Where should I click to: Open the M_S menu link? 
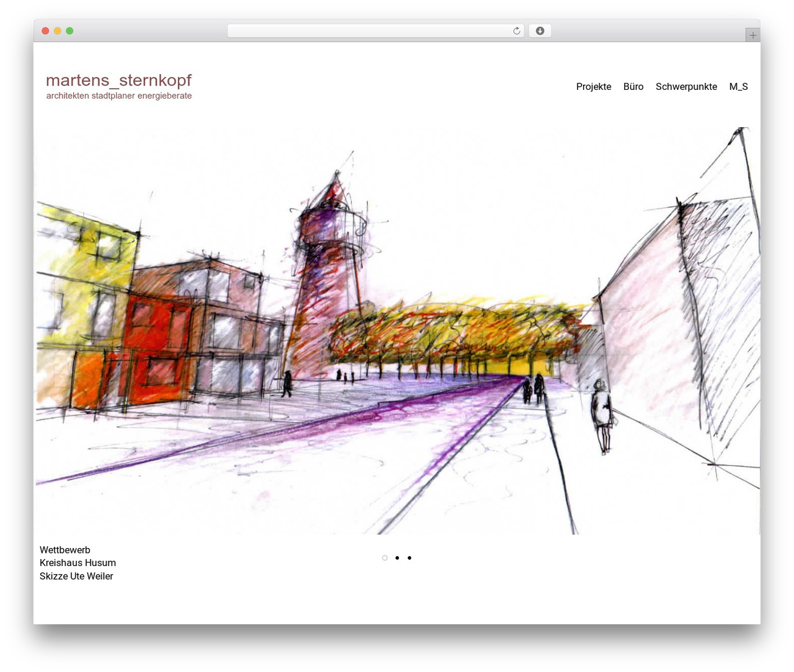738,87
